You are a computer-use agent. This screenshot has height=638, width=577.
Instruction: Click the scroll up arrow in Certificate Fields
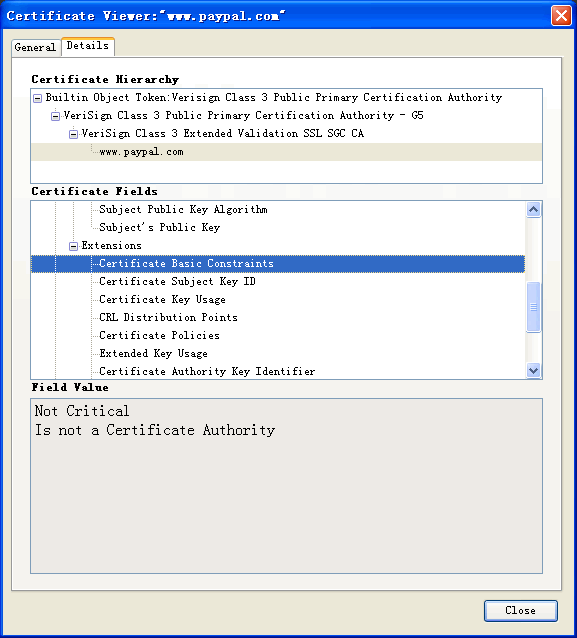(533, 210)
